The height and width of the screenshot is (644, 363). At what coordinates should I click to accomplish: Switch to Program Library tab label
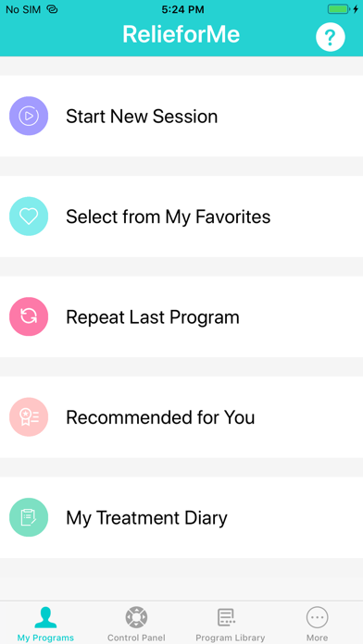pyautogui.click(x=230, y=638)
